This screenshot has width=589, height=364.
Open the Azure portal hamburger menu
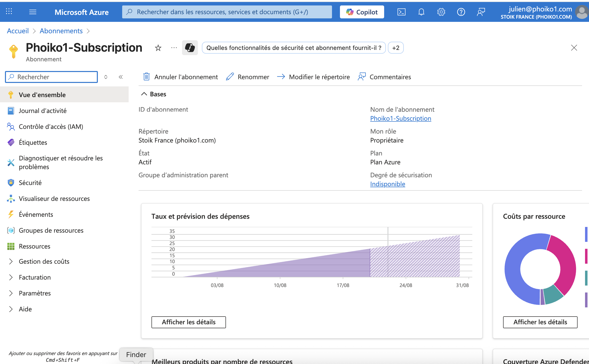[x=33, y=12]
